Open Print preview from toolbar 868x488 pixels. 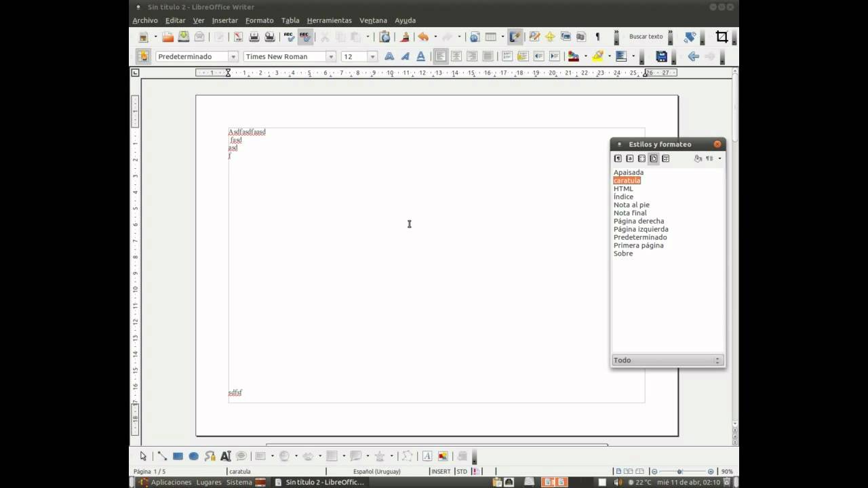(269, 37)
